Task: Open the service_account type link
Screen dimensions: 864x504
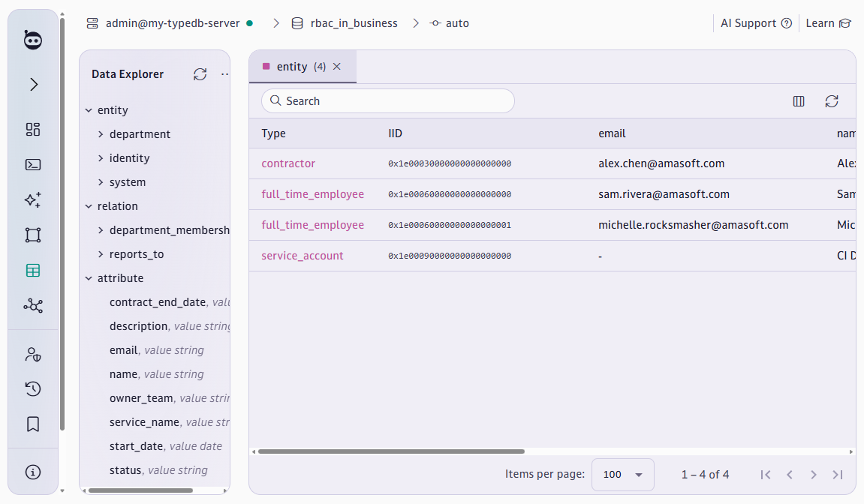Action: point(302,256)
